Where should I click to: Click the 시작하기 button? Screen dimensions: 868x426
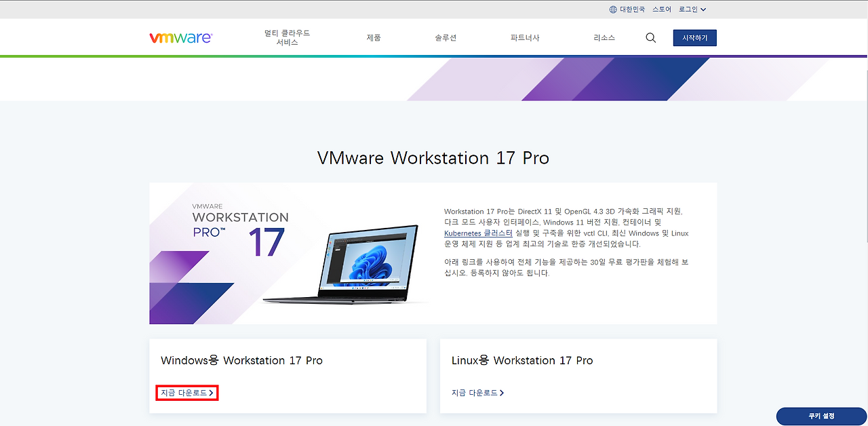coord(694,37)
